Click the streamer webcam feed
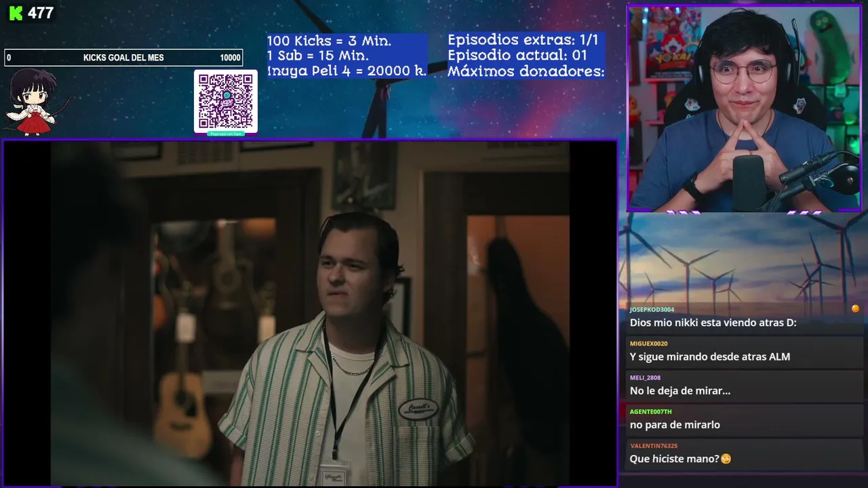Screen dimensions: 868x488 click(x=744, y=108)
